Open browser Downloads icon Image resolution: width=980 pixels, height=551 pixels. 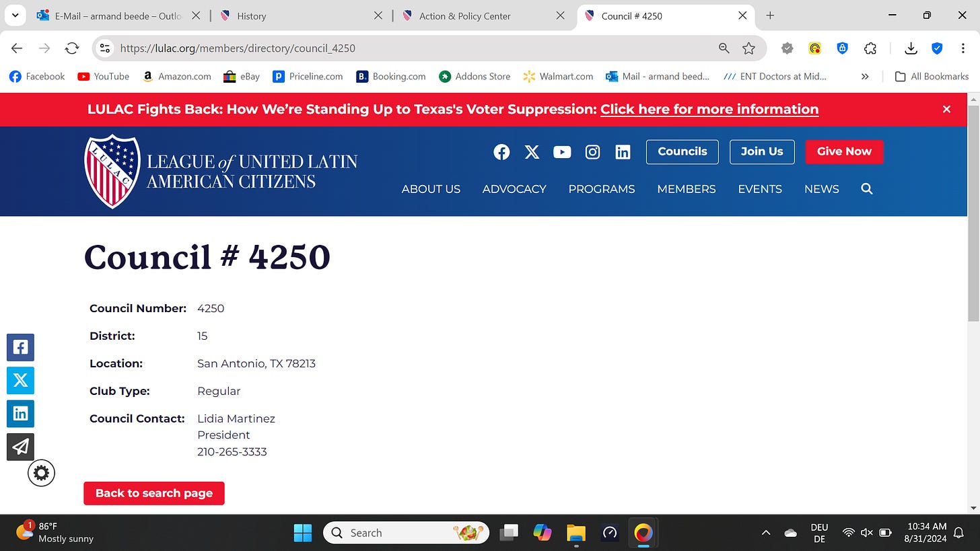[x=911, y=48]
